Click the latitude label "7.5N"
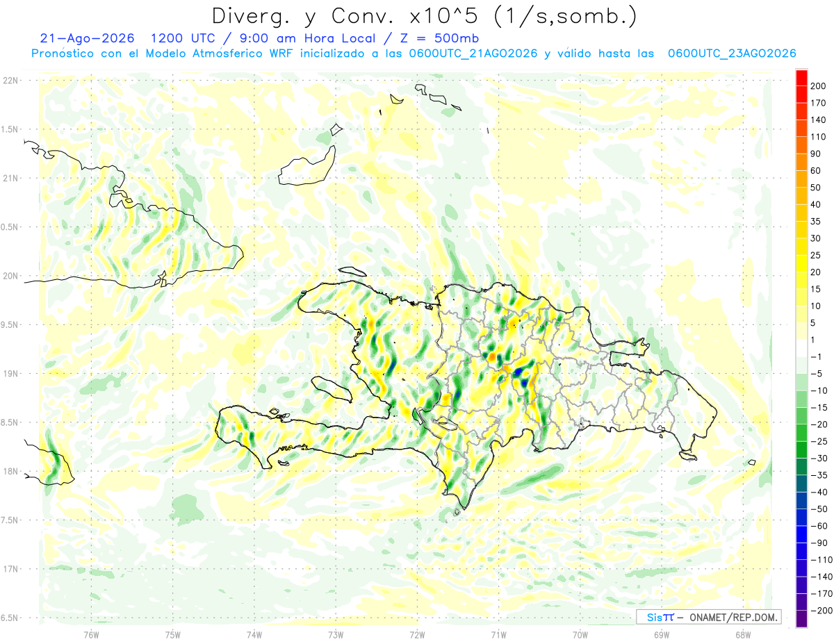The height and width of the screenshot is (644, 834). pos(8,520)
